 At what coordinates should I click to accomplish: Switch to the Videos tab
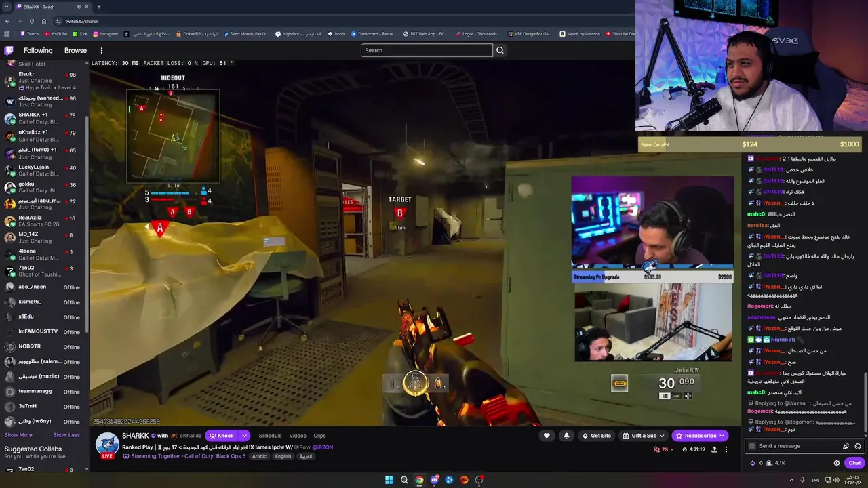[x=298, y=436]
